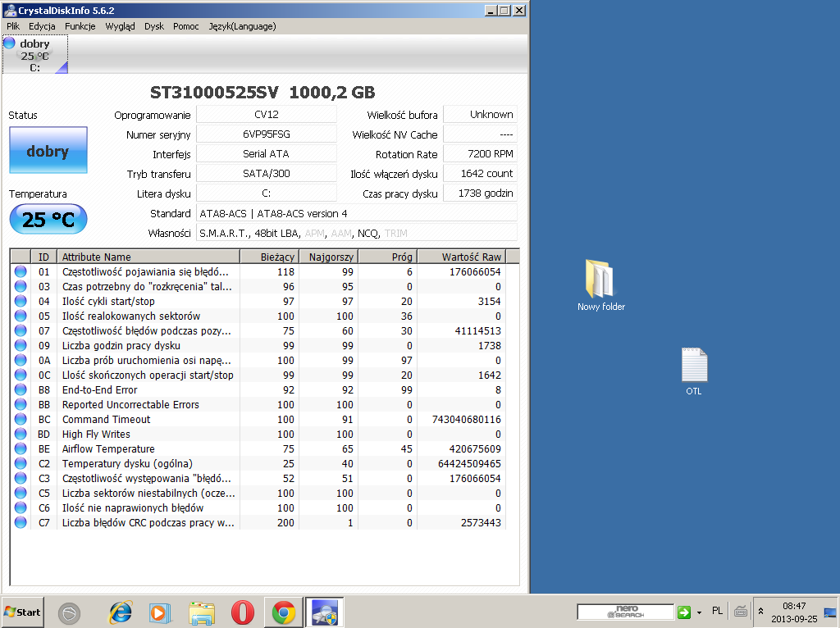Launch Google Chrome from taskbar
This screenshot has width=840, height=628.
click(x=283, y=612)
